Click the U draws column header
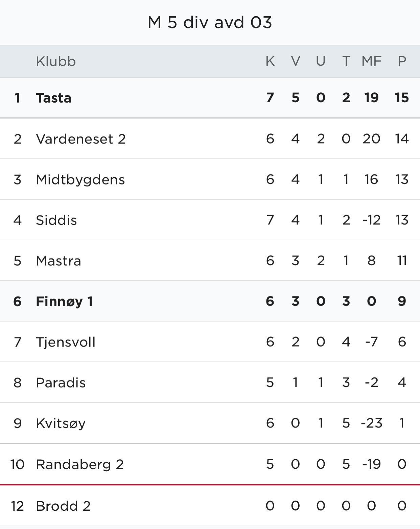420x529 pixels. click(x=321, y=61)
